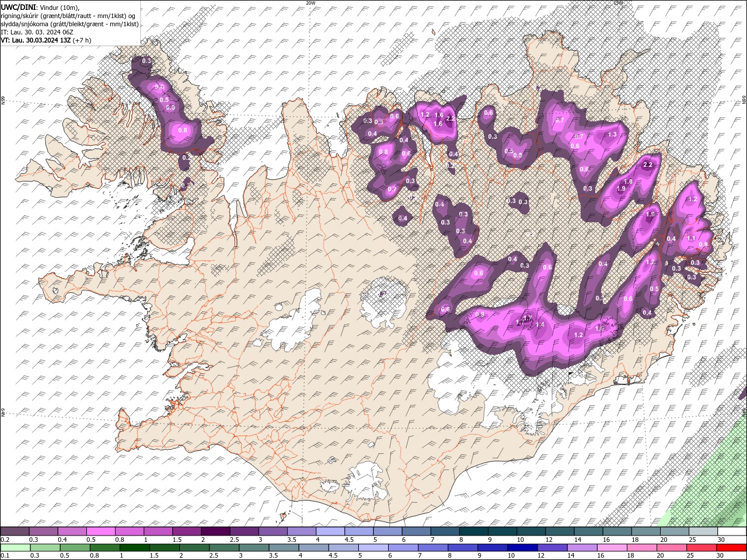Pick the upper legend swatch labeled 1
The height and width of the screenshot is (560, 747).
click(x=158, y=531)
